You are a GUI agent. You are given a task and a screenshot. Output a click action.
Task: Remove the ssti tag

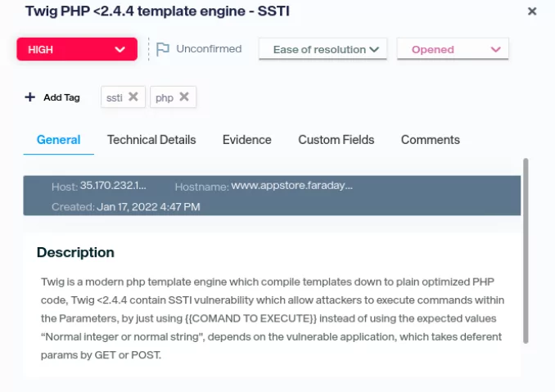(x=133, y=97)
